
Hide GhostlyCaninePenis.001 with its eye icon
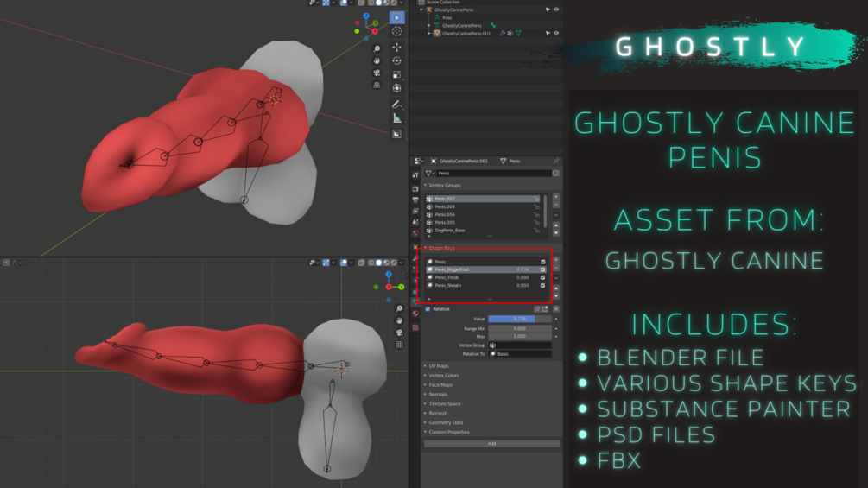(x=556, y=33)
